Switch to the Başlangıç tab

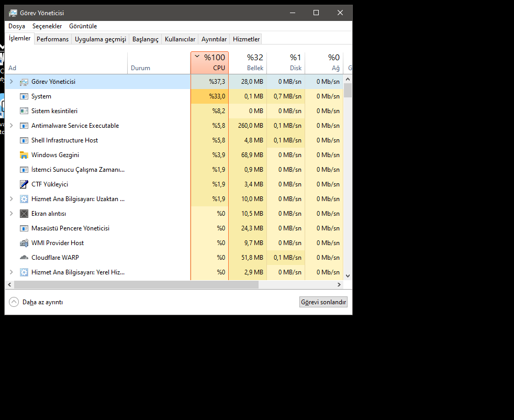145,39
